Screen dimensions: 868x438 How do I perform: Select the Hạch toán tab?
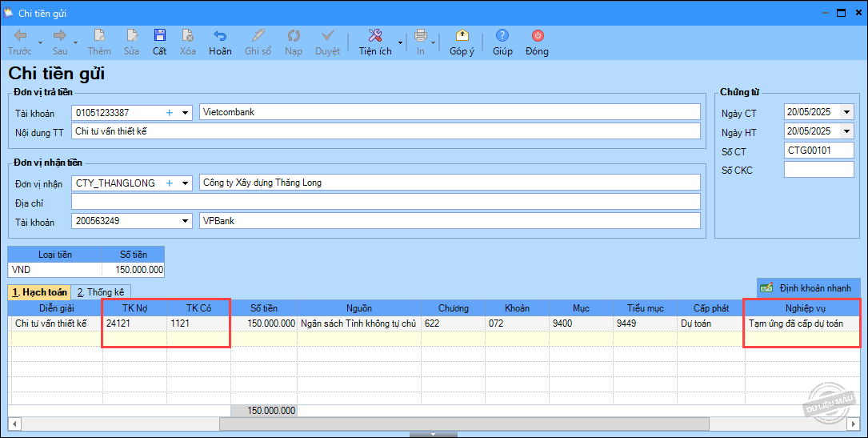(x=39, y=292)
